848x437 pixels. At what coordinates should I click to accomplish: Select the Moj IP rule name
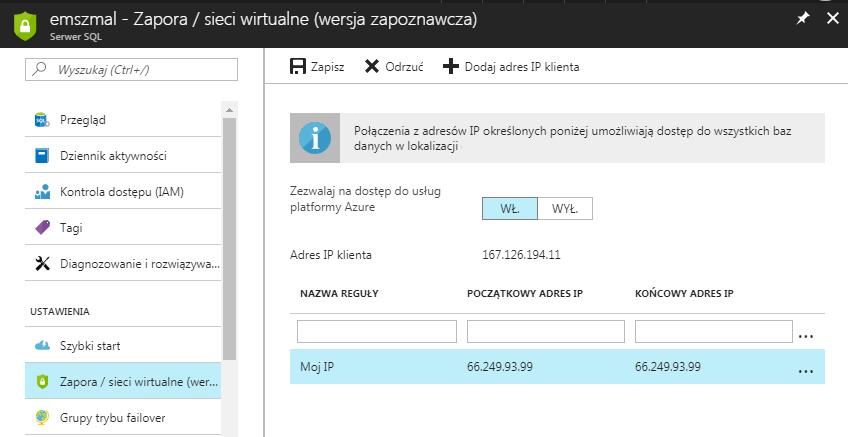point(317,367)
